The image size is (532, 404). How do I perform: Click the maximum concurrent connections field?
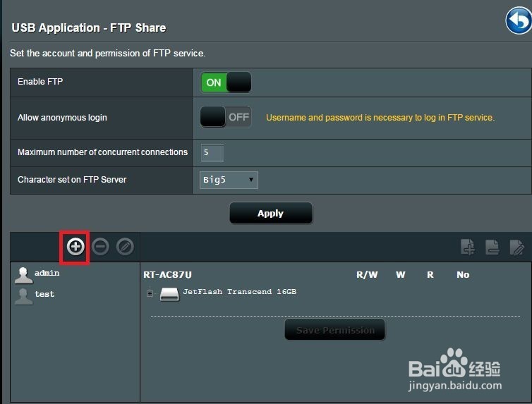[212, 152]
